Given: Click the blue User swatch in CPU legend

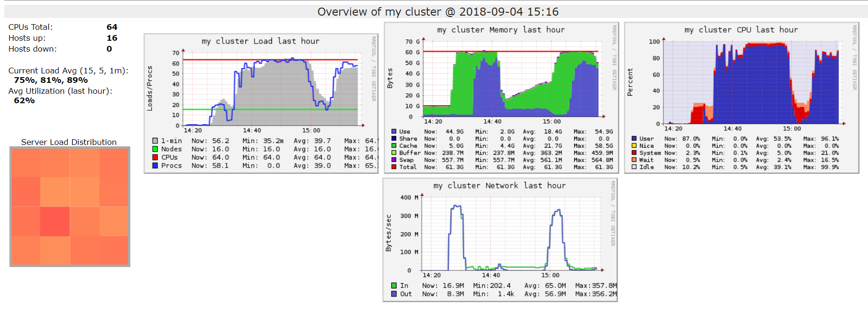Looking at the screenshot, I should click(634, 139).
